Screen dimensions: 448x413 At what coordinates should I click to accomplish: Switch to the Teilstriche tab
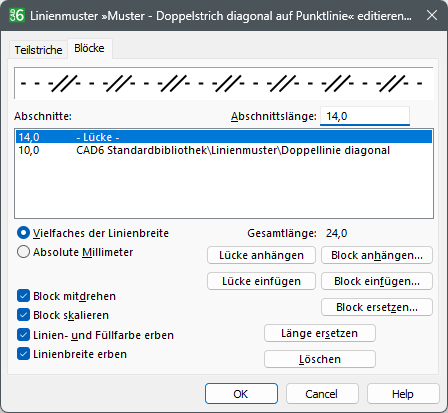(x=38, y=50)
